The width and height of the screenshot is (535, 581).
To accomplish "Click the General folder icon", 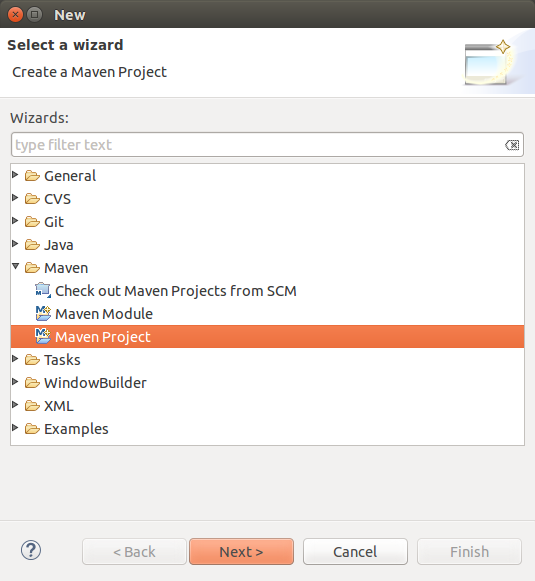I will 32,176.
